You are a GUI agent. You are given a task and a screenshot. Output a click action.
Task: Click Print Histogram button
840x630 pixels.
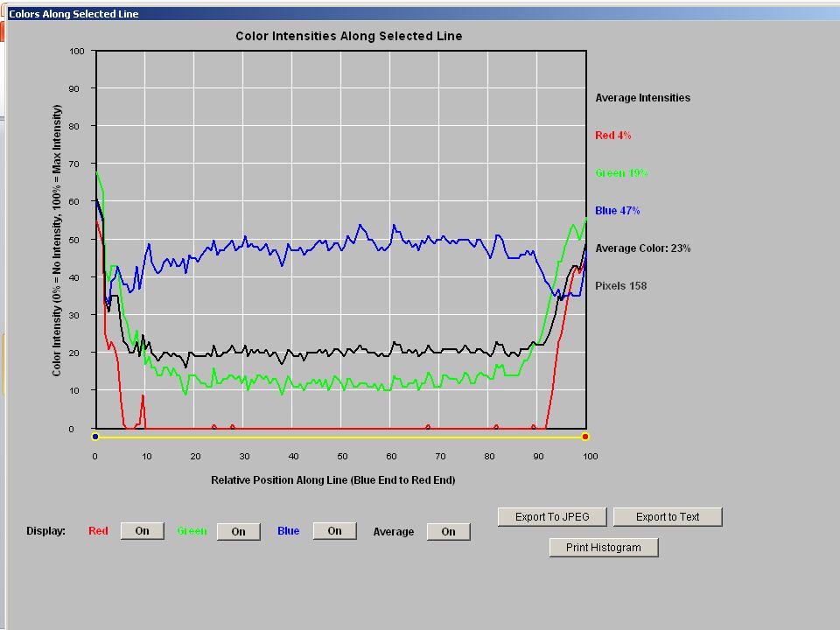[x=604, y=548]
